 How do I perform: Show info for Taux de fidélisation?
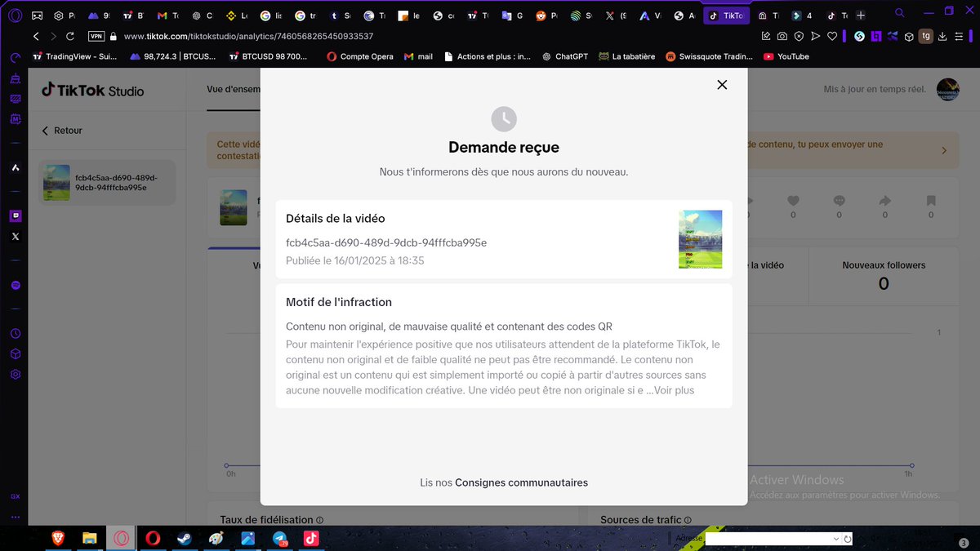[320, 520]
